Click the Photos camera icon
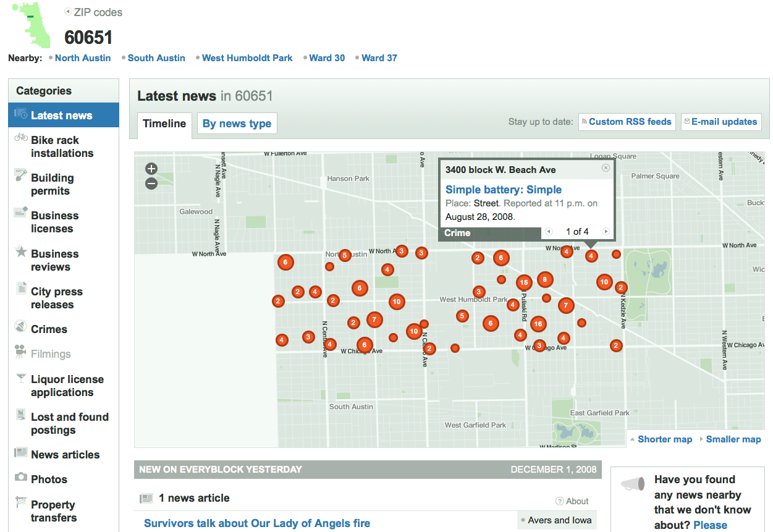The height and width of the screenshot is (532, 773). click(x=21, y=477)
